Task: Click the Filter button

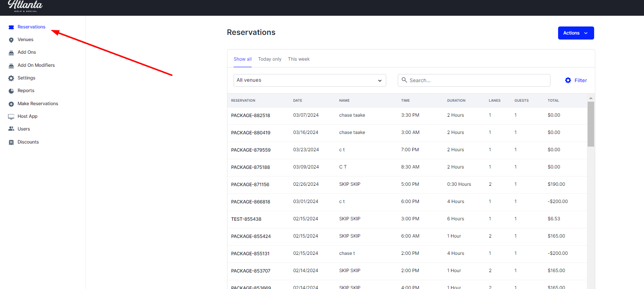Action: click(576, 80)
